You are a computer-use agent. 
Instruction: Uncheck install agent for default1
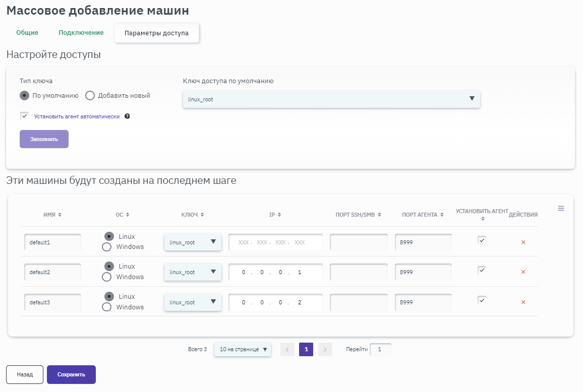click(482, 240)
